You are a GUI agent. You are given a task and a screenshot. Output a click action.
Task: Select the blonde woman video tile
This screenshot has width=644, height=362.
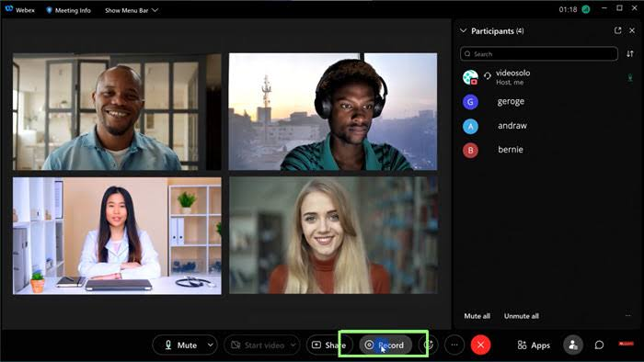(x=333, y=236)
